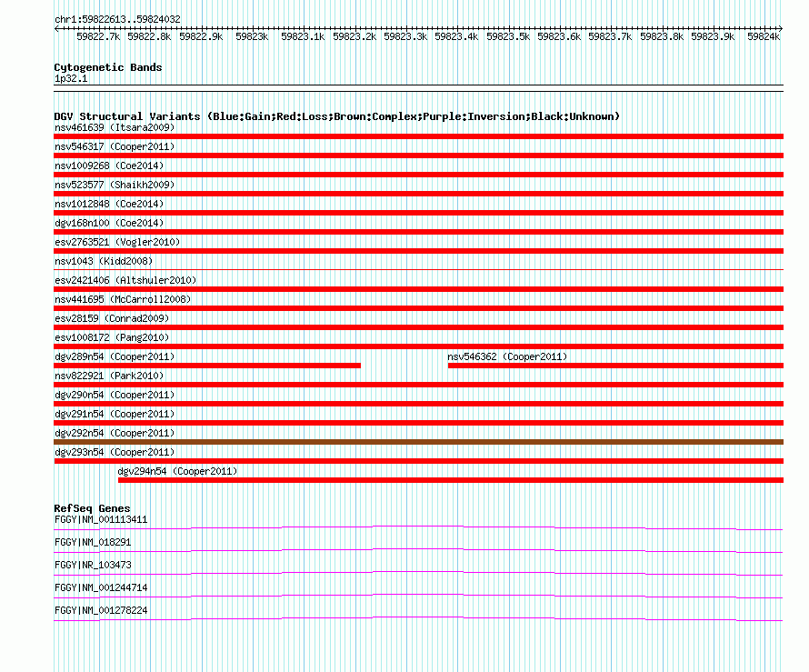Click dgv294n54 (Cooper2011) label
Screen dimensions: 809x672
pyautogui.click(x=177, y=471)
